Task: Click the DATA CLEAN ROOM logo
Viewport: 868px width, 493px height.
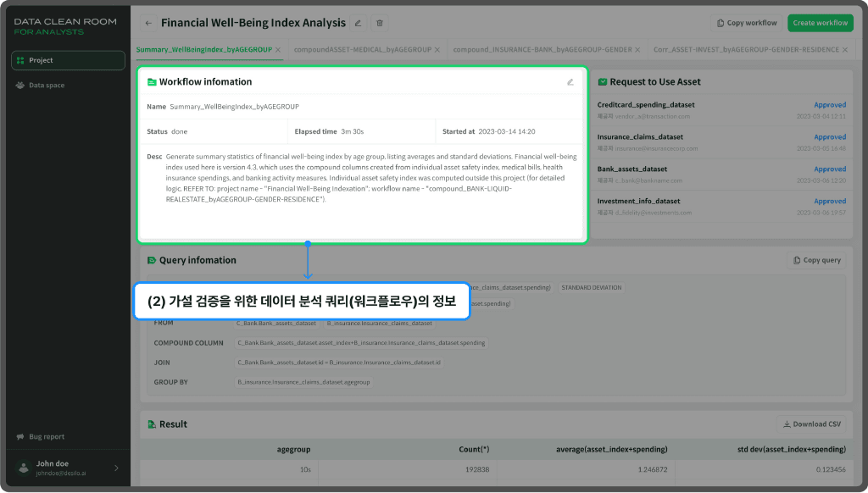Action: pyautogui.click(x=65, y=26)
